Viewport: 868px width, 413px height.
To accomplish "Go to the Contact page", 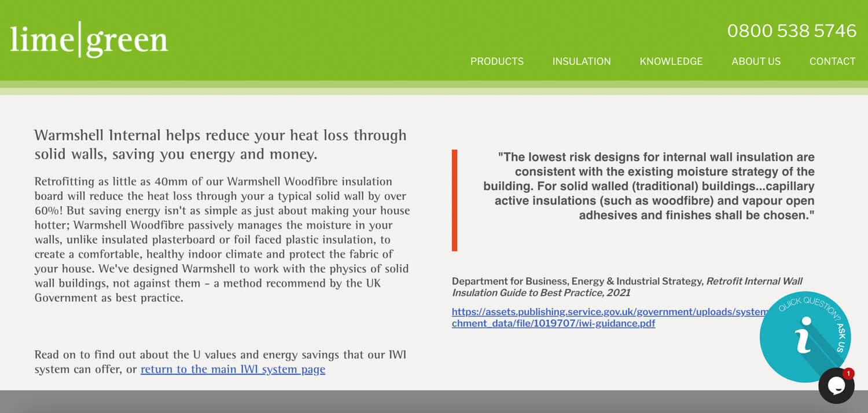I will point(832,61).
